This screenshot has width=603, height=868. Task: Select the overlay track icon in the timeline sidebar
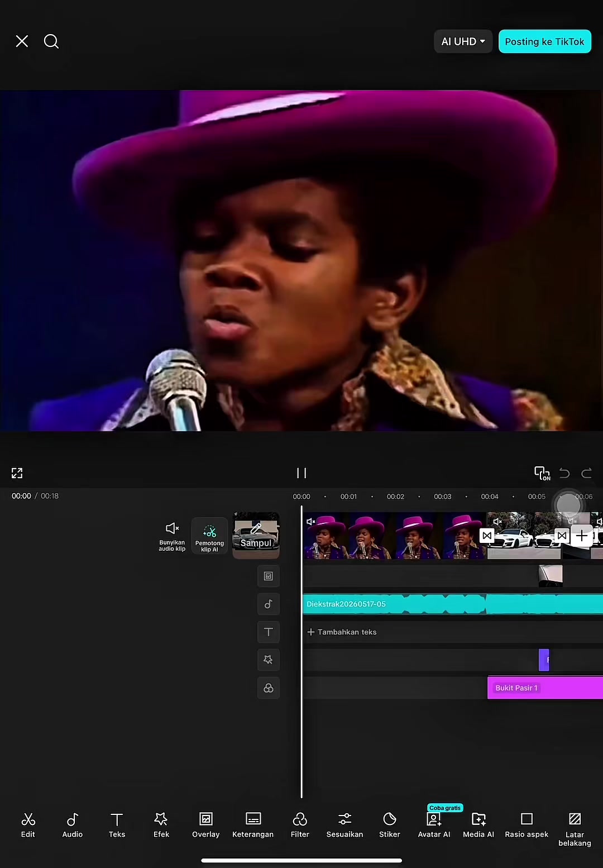pos(269,576)
